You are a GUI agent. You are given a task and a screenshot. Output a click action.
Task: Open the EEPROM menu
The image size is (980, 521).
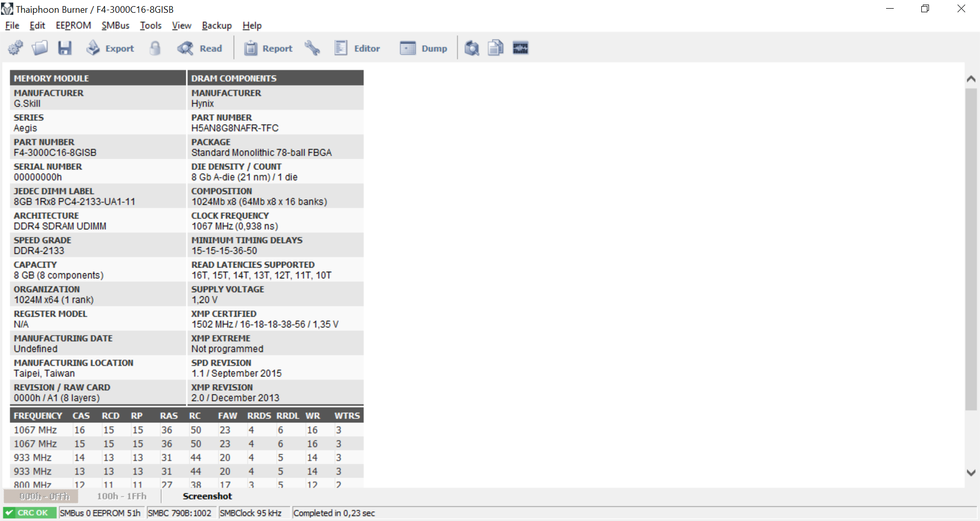[x=73, y=26]
